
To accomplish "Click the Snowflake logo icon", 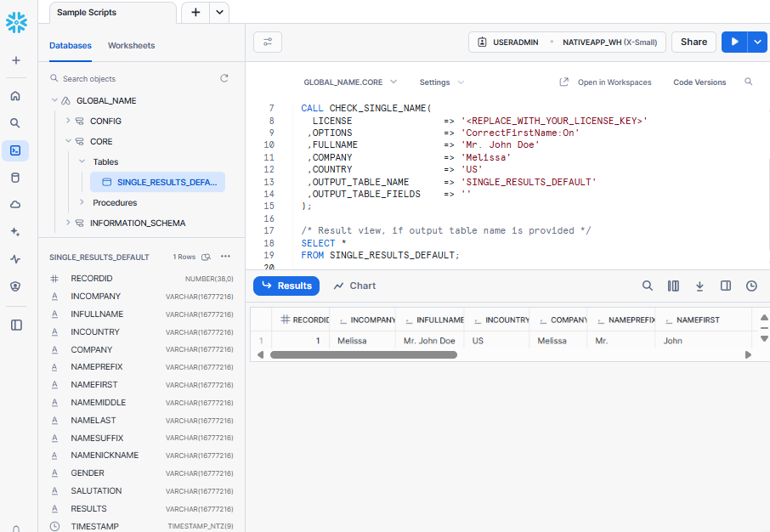I will tap(16, 23).
